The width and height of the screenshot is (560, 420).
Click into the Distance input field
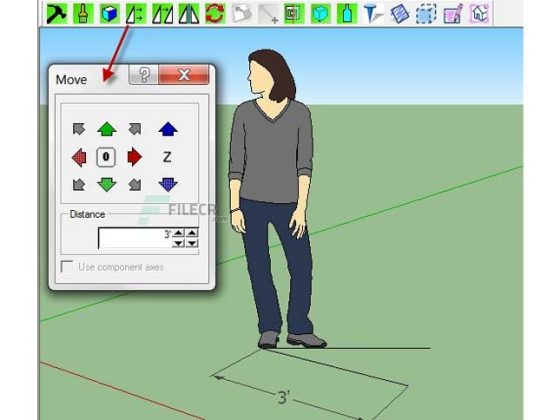pyautogui.click(x=135, y=238)
